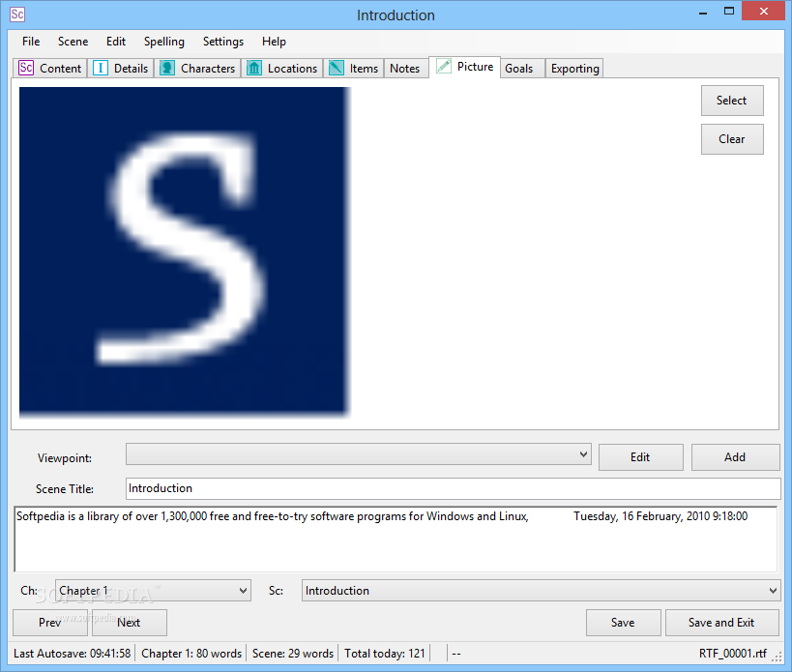The height and width of the screenshot is (672, 792).
Task: Click the Picture tab's pencil icon
Action: point(444,66)
